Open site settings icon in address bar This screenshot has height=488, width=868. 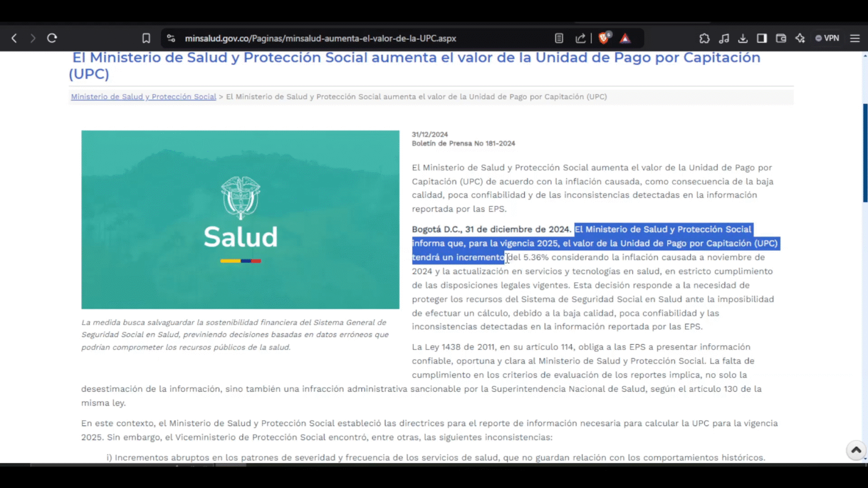pyautogui.click(x=171, y=38)
